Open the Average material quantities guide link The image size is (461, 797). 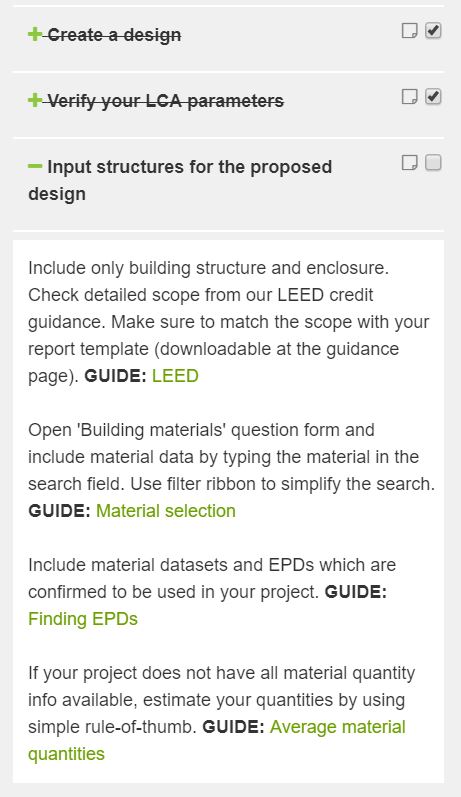click(x=217, y=740)
